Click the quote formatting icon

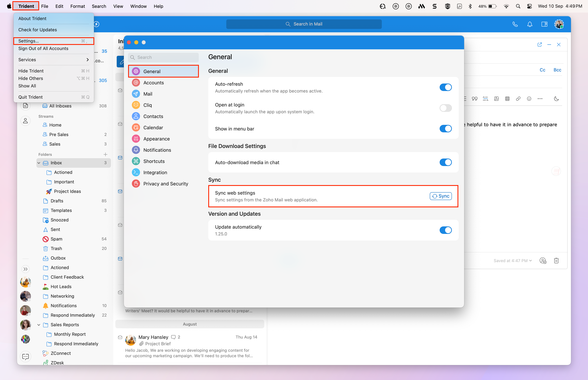[x=475, y=99]
